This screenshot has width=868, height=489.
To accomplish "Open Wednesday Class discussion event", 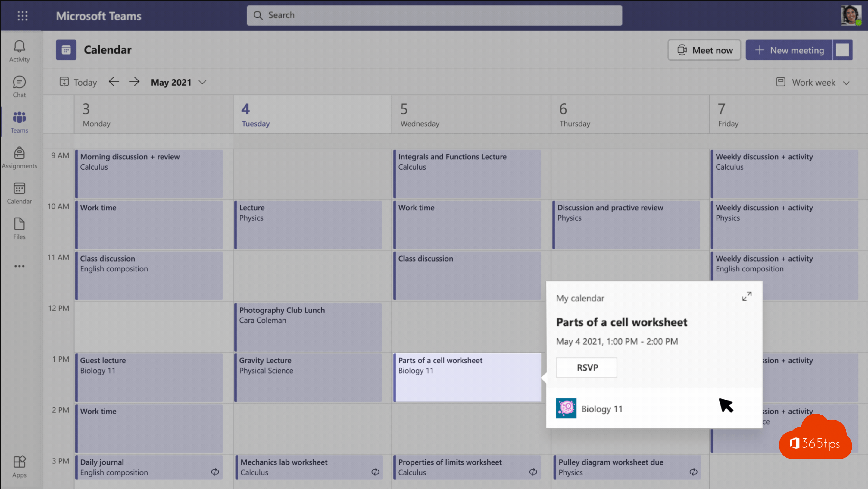I will pos(467,276).
